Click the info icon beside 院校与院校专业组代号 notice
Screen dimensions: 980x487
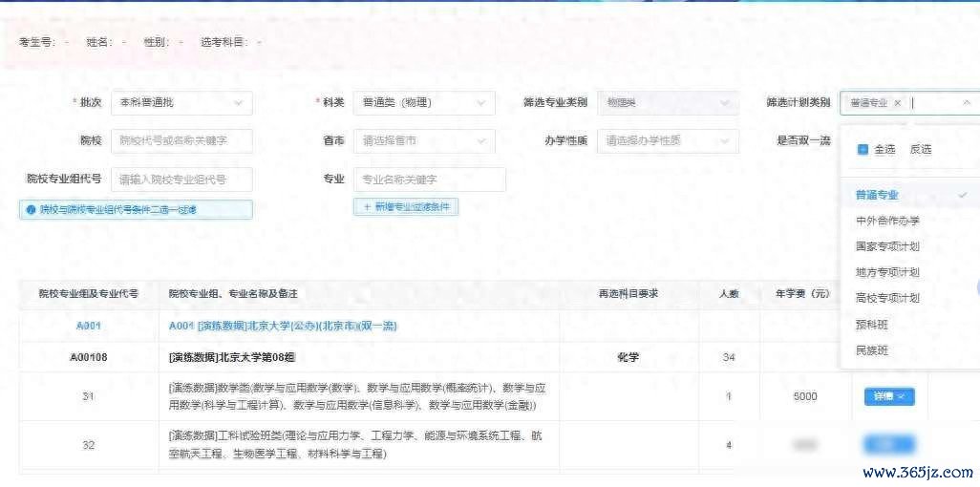click(x=30, y=209)
